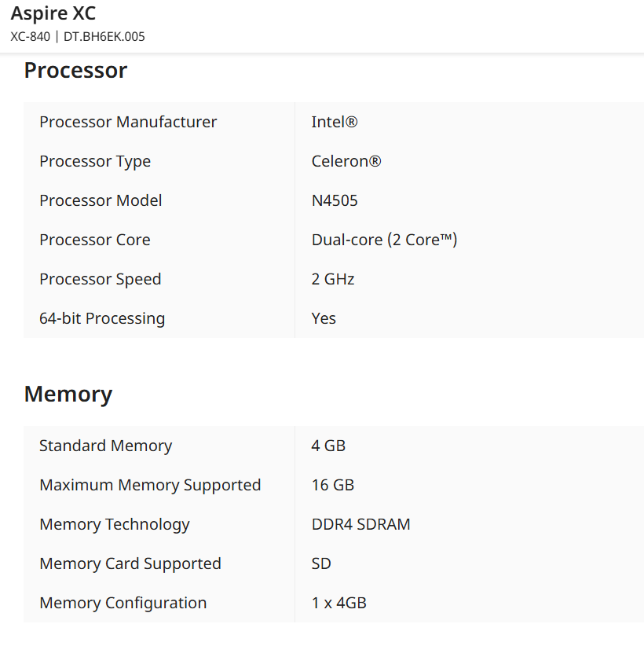The image size is (644, 657).
Task: Click the 1 x 4GB configuration value
Action: point(338,603)
